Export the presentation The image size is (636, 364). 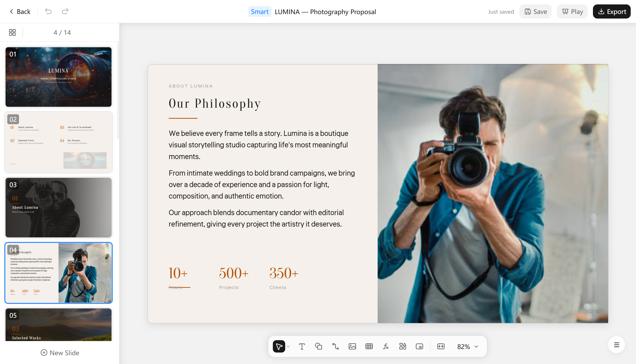[612, 11]
